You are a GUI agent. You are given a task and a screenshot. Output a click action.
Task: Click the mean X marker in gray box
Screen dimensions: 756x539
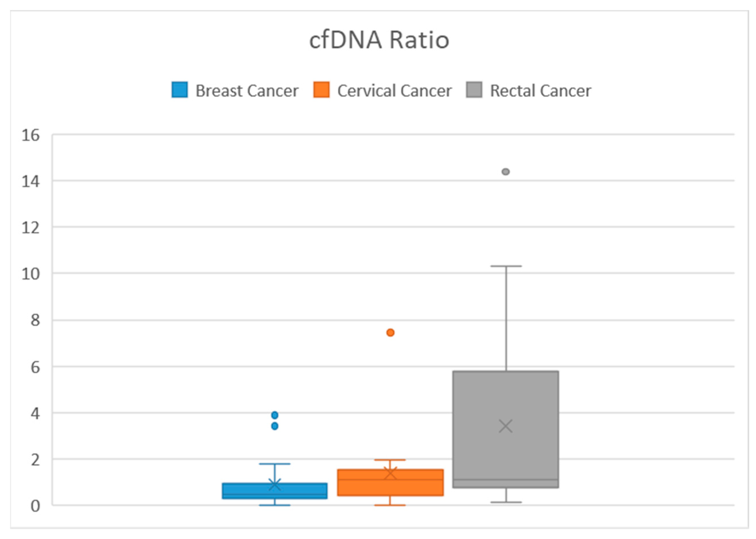click(x=506, y=426)
